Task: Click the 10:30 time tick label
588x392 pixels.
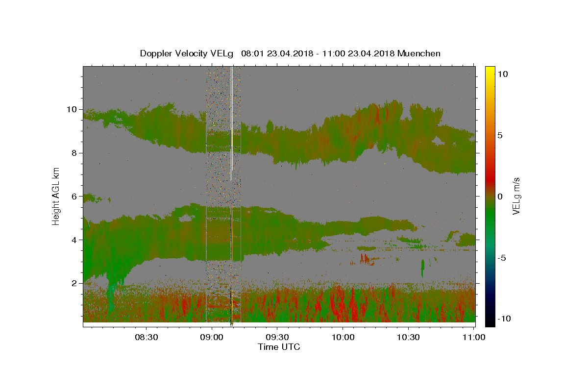Action: point(408,338)
